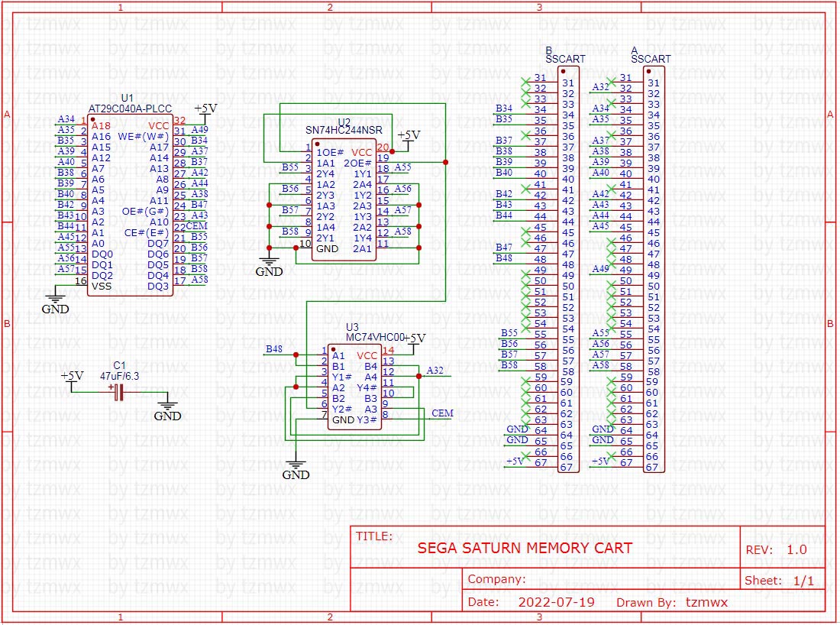Click the A57 net label at U1 pin 15
This screenshot has width=840, height=625.
pos(66,269)
